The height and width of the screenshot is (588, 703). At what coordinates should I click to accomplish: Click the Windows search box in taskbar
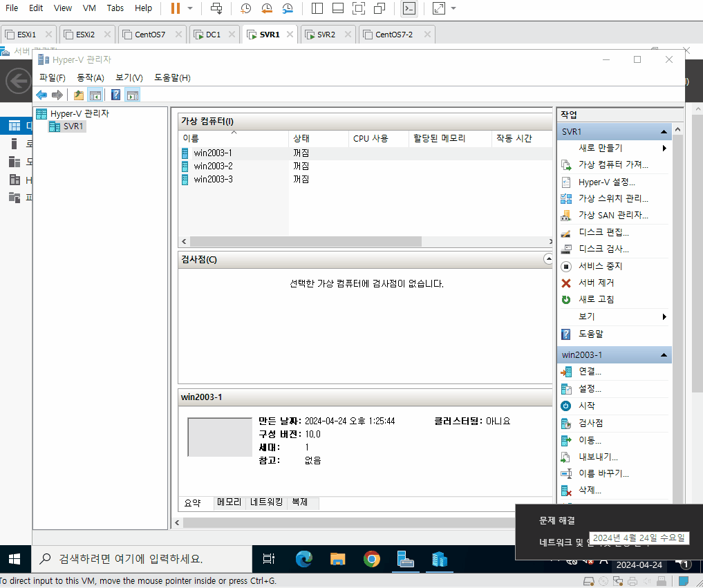tap(142, 559)
